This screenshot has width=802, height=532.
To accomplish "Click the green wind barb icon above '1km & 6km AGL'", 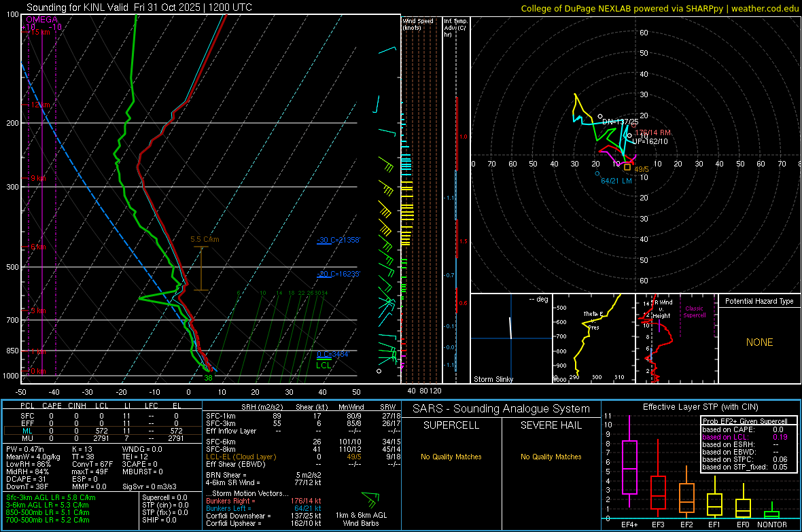I will (x=370, y=500).
